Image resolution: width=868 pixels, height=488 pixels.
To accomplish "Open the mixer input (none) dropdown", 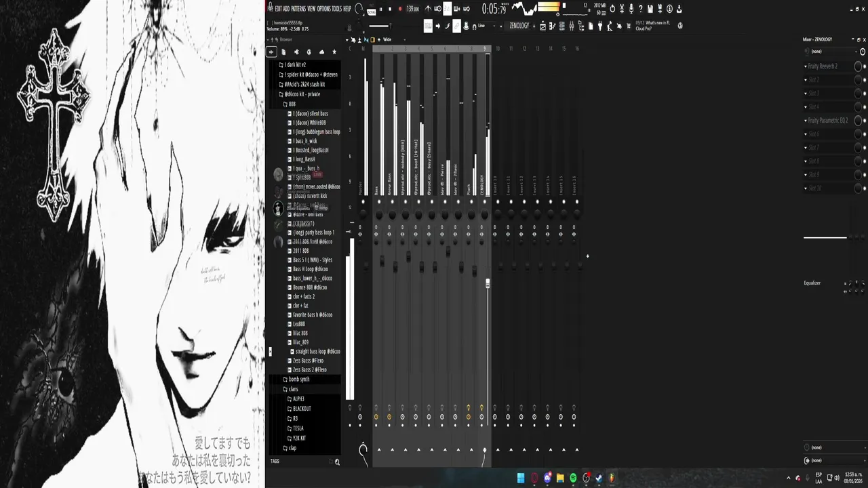I will click(x=831, y=52).
